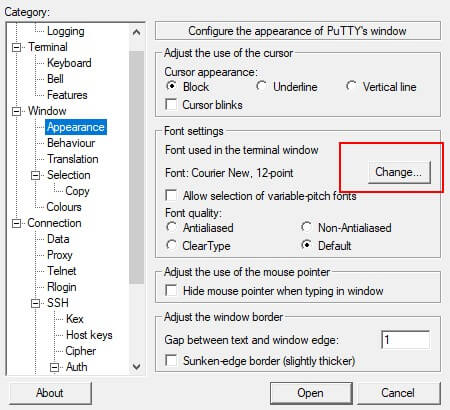This screenshot has height=410, width=450.
Task: Click the About button
Action: (50, 393)
